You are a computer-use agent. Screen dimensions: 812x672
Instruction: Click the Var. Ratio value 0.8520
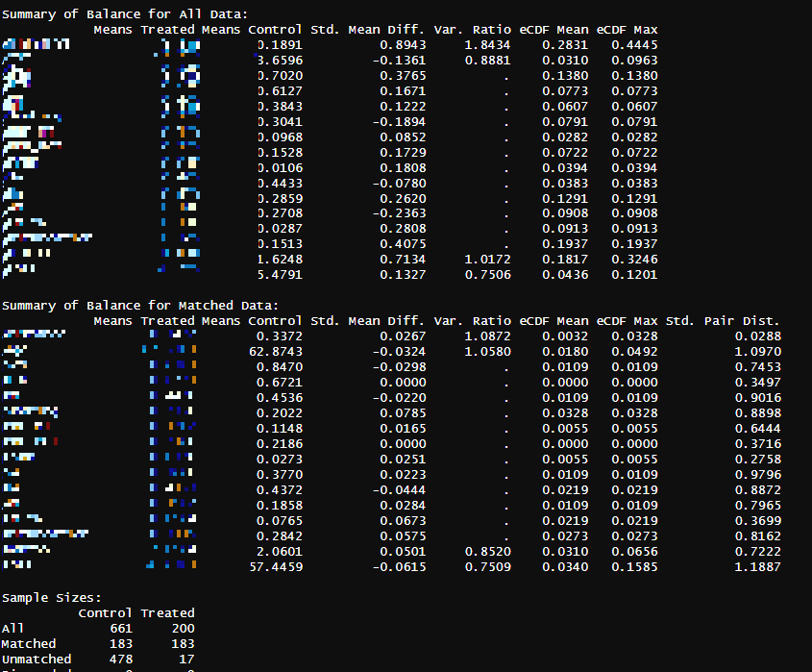pos(487,552)
